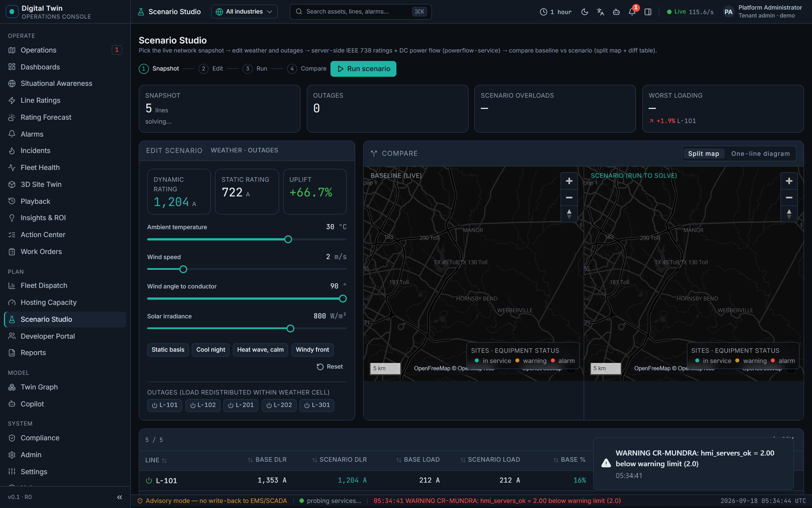Navigate to 3D Site Twin

pyautogui.click(x=65, y=185)
